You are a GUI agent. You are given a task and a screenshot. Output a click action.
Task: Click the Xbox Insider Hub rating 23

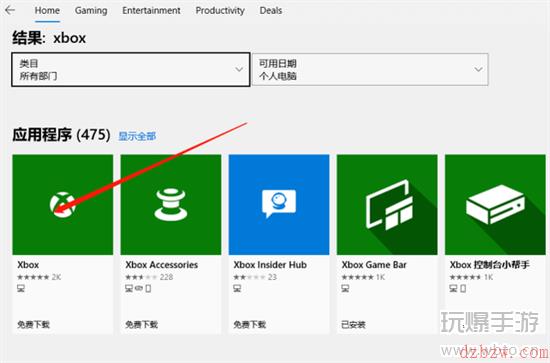[x=255, y=277]
